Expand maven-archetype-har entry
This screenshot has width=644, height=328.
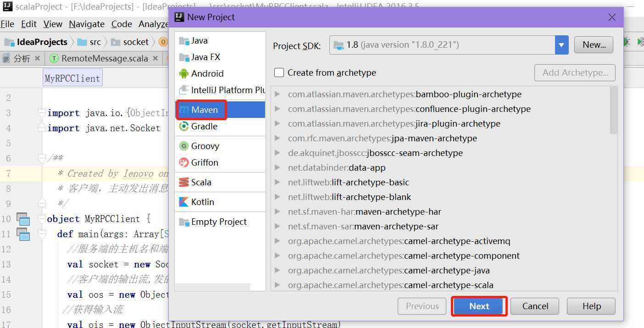point(277,211)
